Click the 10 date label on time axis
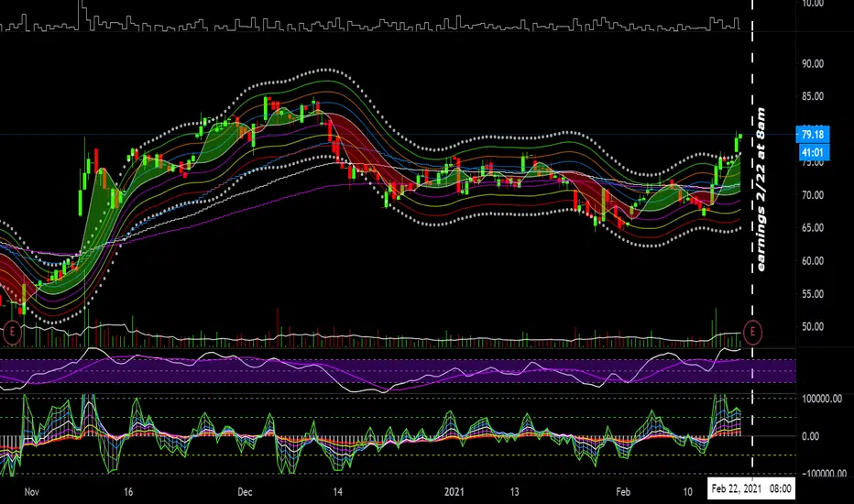854x504 pixels. coord(688,492)
